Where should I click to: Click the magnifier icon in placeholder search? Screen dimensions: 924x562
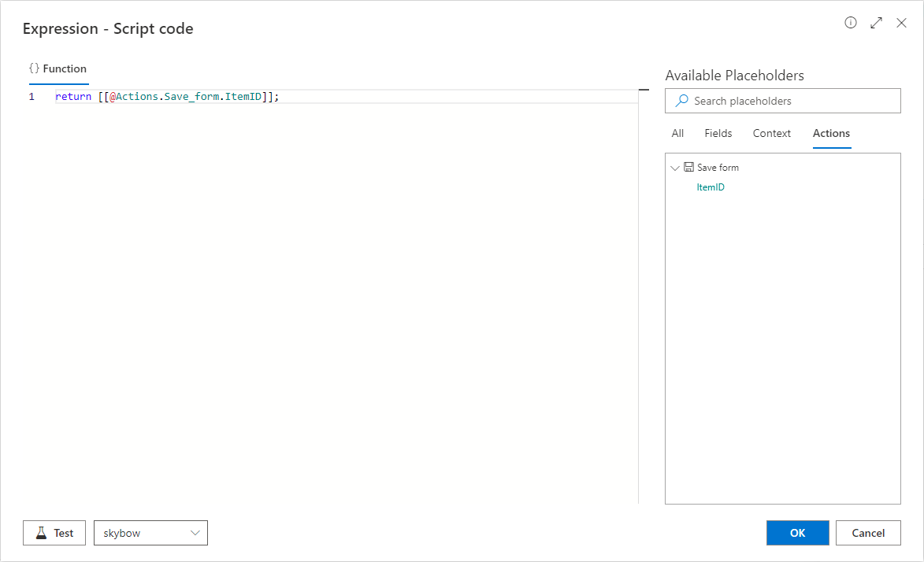click(681, 101)
